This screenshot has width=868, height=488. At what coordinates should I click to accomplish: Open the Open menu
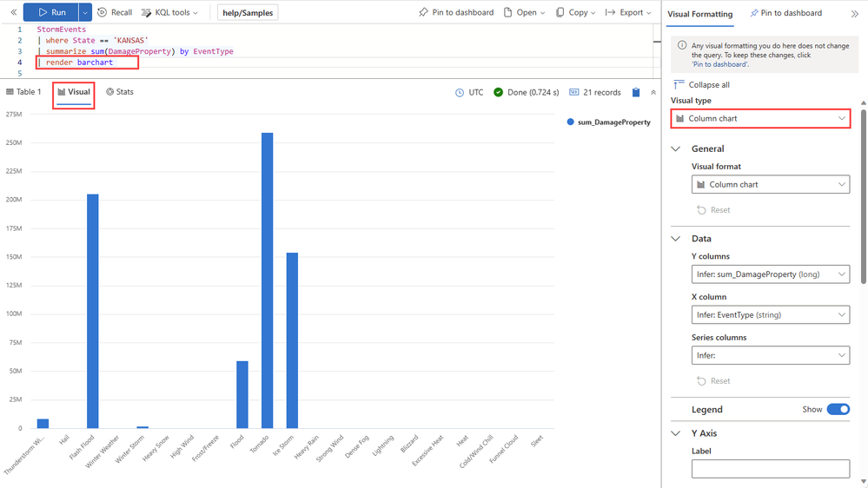click(x=524, y=12)
